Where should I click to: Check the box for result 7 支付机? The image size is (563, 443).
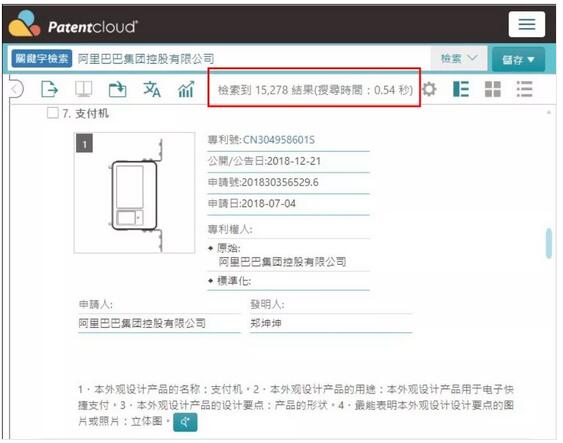[52, 113]
